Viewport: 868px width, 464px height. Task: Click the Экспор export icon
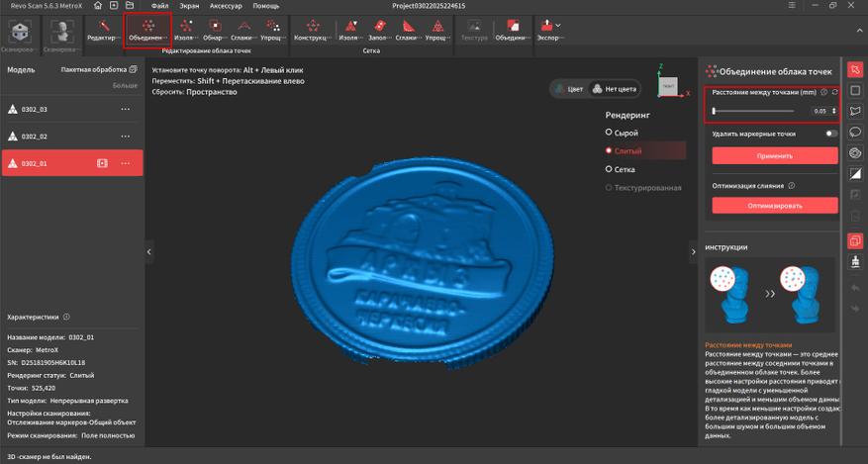click(546, 26)
